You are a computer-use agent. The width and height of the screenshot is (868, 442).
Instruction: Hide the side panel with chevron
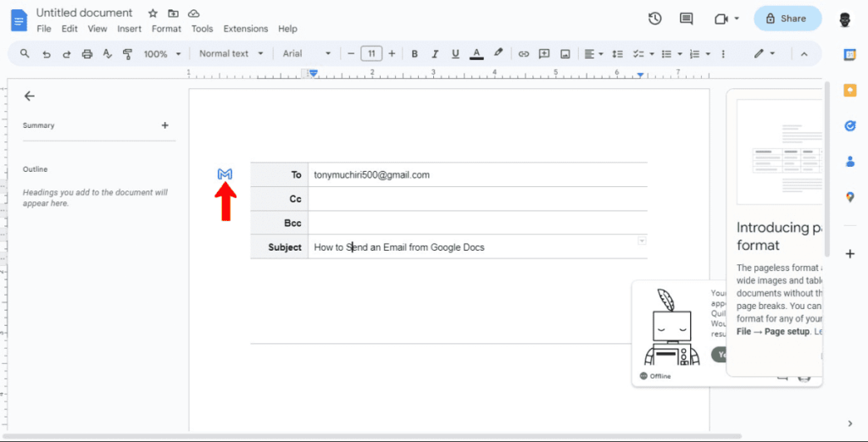pos(850,423)
